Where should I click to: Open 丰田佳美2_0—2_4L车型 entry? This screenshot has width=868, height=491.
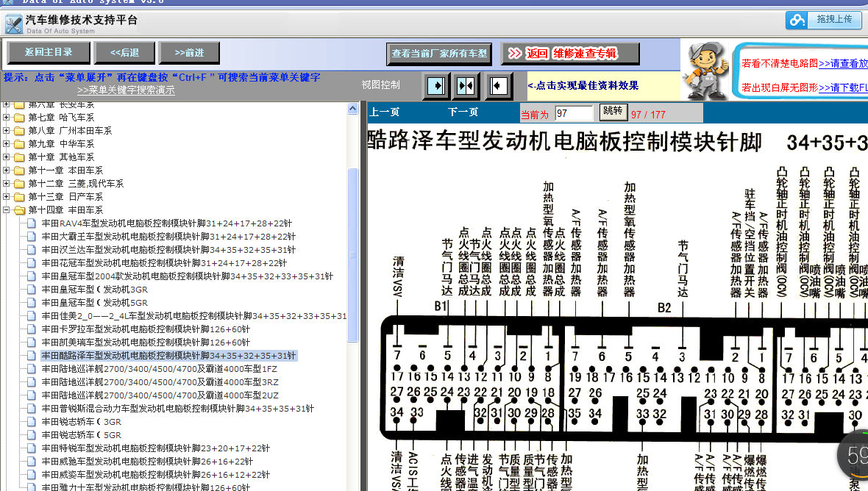[x=193, y=316]
